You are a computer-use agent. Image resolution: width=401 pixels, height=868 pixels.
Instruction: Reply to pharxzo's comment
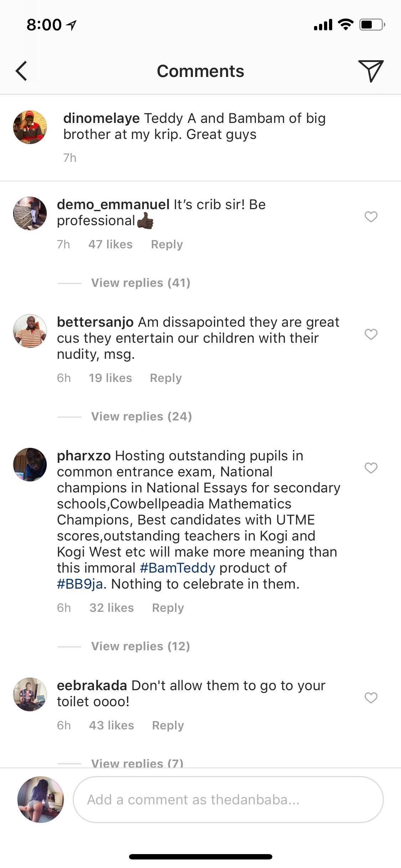168,608
